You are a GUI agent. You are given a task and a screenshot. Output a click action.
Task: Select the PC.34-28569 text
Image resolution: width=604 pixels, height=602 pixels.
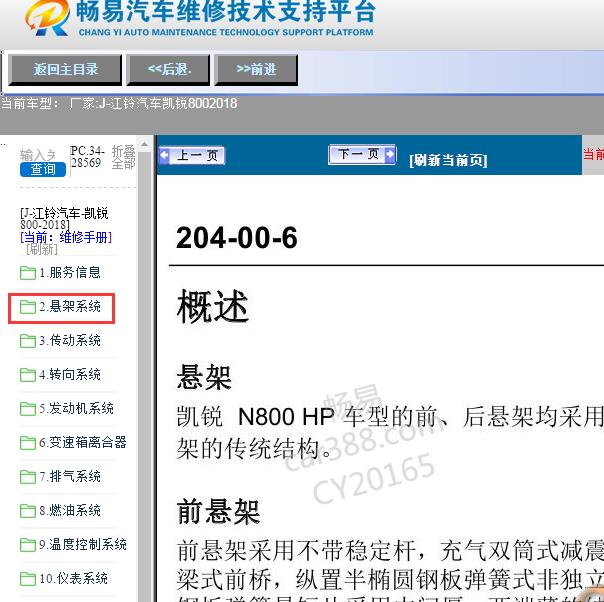88,157
